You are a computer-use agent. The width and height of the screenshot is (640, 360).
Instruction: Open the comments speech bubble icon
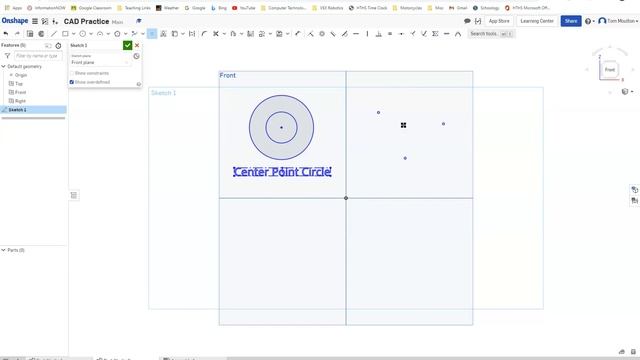467,21
